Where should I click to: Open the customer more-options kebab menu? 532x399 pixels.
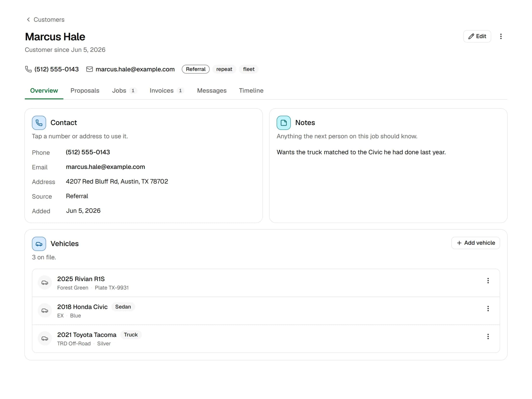pyautogui.click(x=501, y=36)
